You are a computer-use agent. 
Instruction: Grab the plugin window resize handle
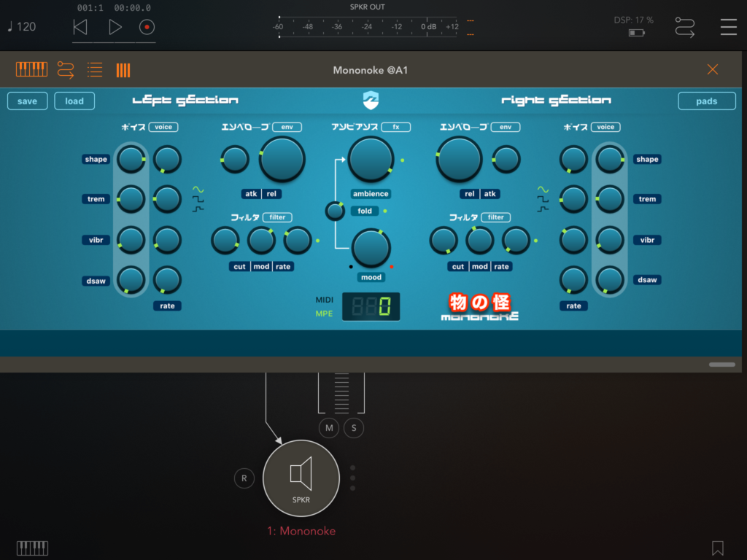point(721,365)
